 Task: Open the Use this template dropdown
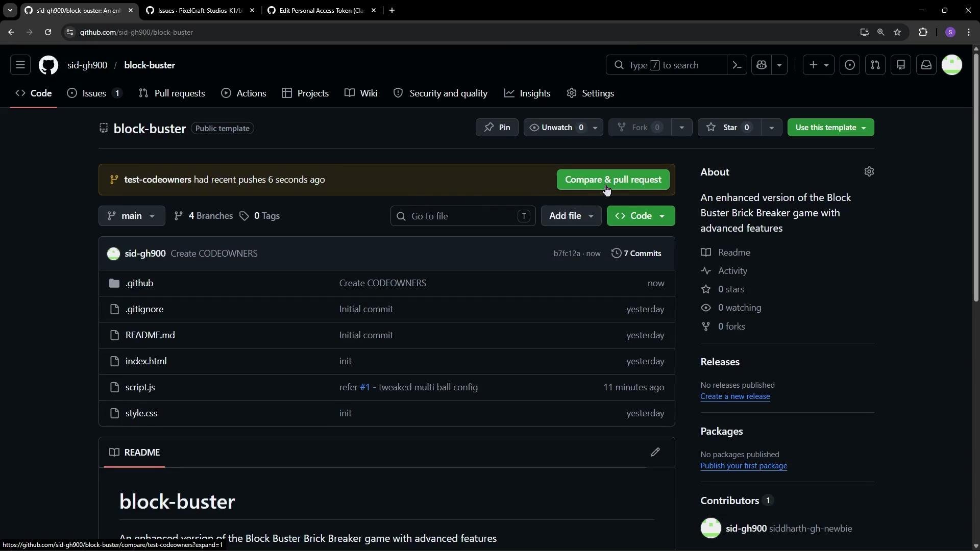pyautogui.click(x=830, y=128)
